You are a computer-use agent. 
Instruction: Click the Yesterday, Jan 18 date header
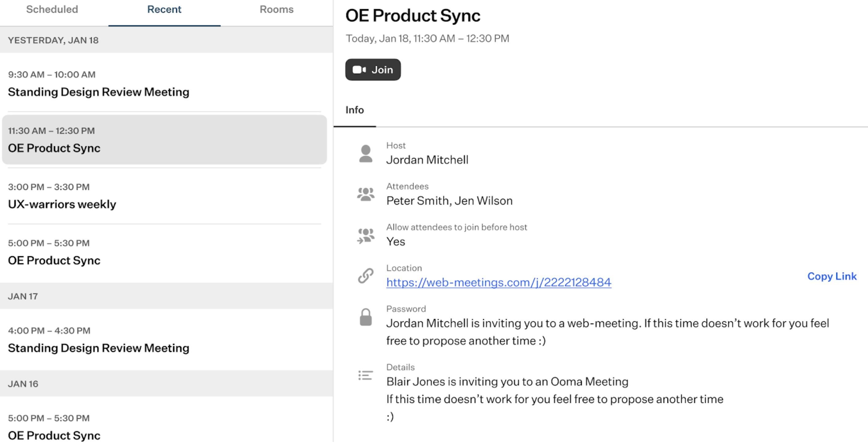(x=167, y=40)
